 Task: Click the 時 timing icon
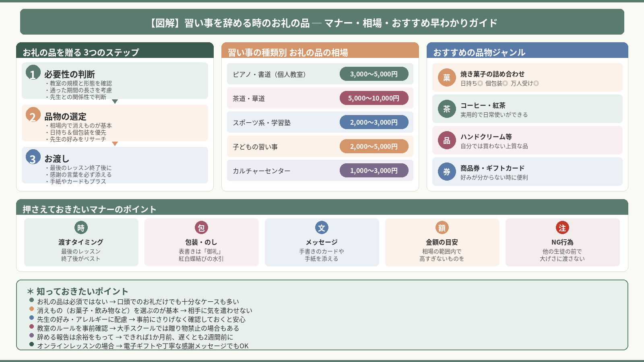(x=81, y=228)
